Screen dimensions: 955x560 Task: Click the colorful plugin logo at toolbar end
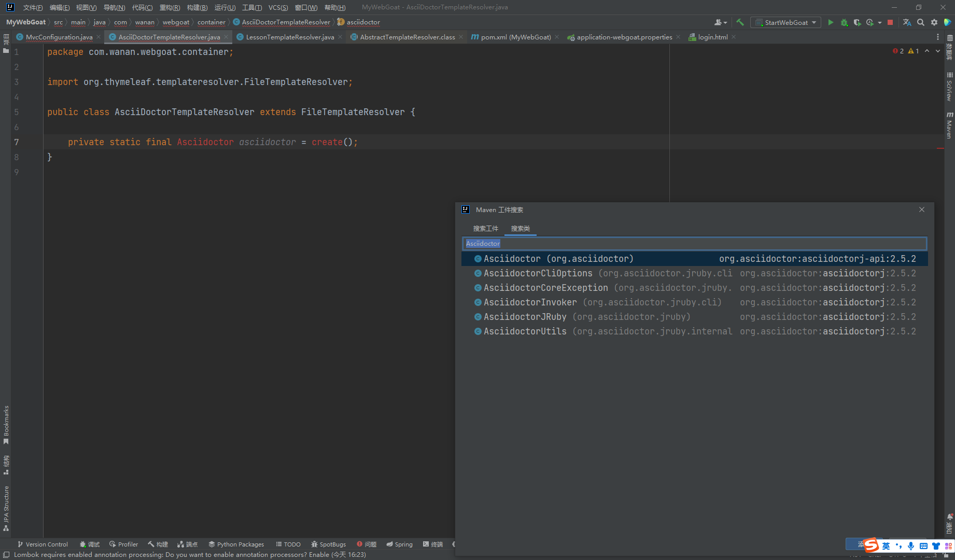tap(948, 22)
